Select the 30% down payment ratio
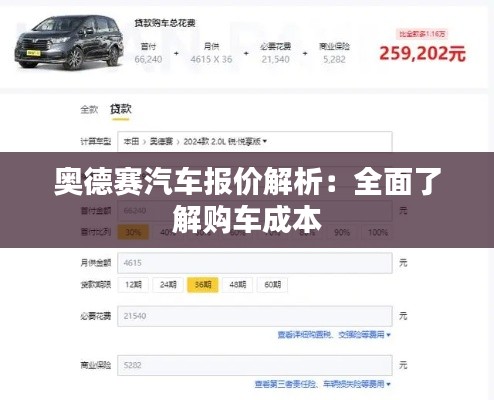Image resolution: width=494 pixels, height=400 pixels. pyautogui.click(x=133, y=232)
